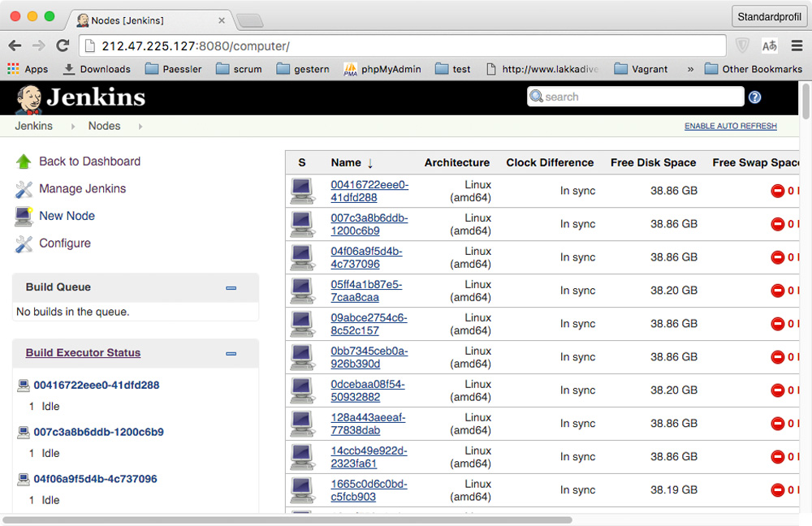
Task: Click the green Back to Dashboard arrow icon
Action: coord(24,162)
